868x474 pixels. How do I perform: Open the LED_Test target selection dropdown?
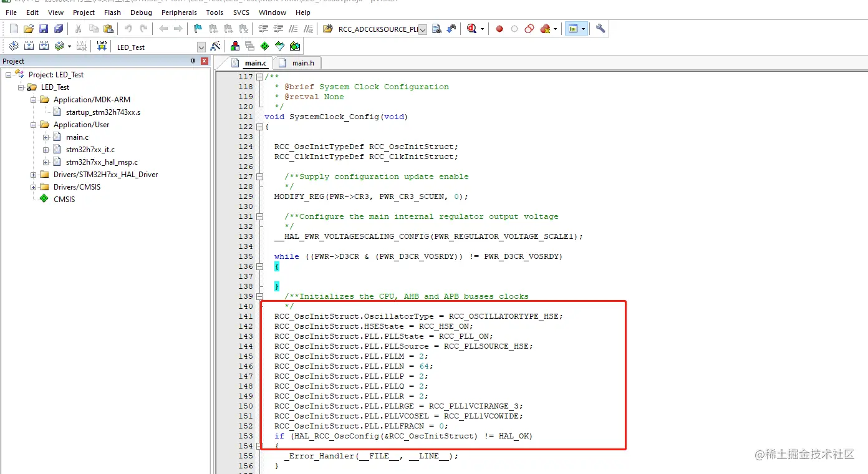click(x=201, y=47)
